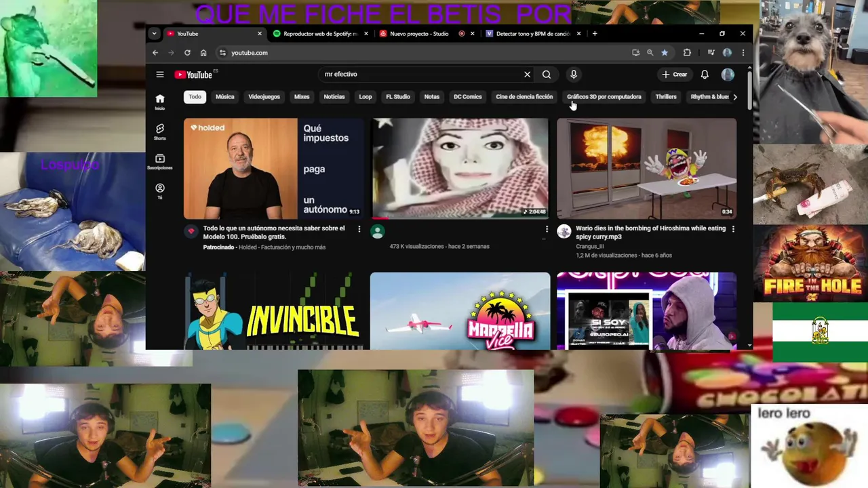868x488 pixels.
Task: Open the Chrome profile avatar
Action: tap(727, 53)
